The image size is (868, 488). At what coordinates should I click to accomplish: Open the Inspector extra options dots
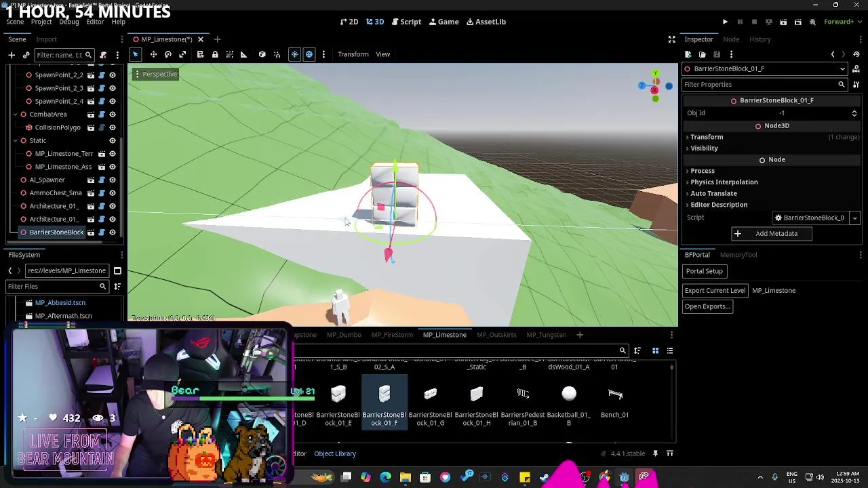(731, 54)
